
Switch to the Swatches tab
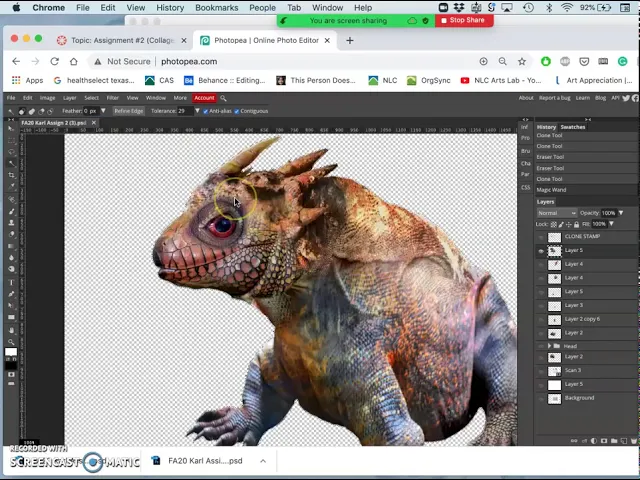coord(572,127)
